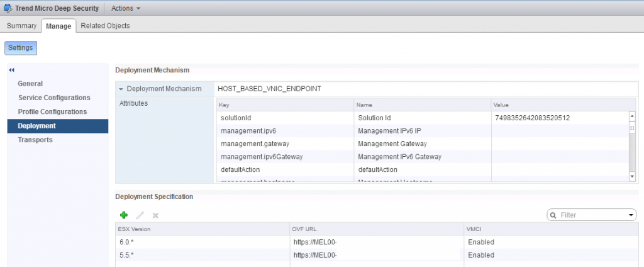The image size is (644, 267).
Task: Open General settings in sidebar
Action: tap(30, 84)
